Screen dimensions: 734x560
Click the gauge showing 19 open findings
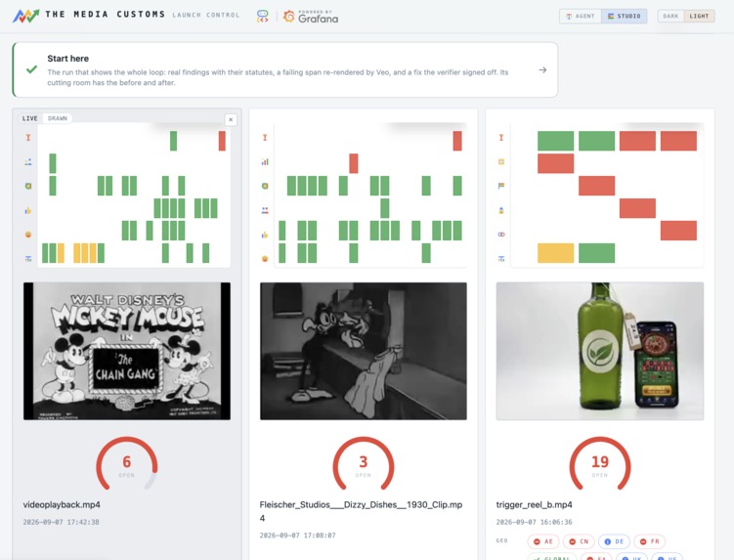600,464
